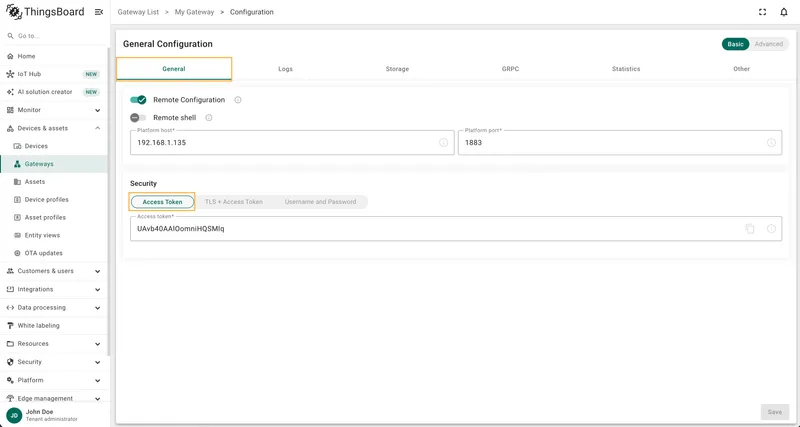800x427 pixels.
Task: Click the ThingsBoard logo
Action: 45,12
